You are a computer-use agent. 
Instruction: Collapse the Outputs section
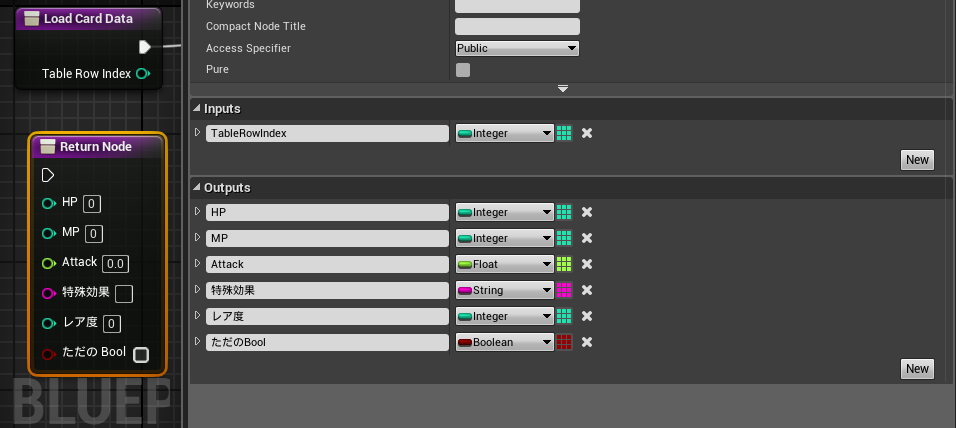pos(196,187)
